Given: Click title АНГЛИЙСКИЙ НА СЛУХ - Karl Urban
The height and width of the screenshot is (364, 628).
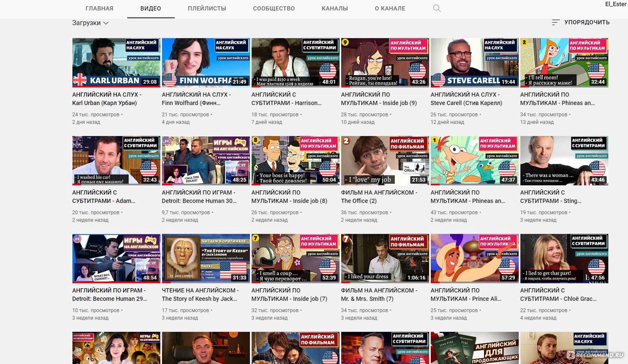Looking at the screenshot, I should coord(107,99).
